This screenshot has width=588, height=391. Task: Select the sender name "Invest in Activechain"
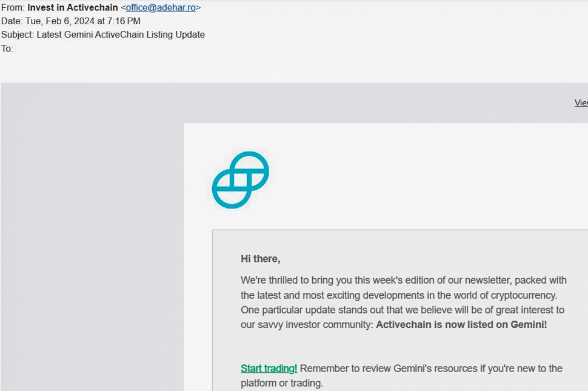[x=73, y=8]
